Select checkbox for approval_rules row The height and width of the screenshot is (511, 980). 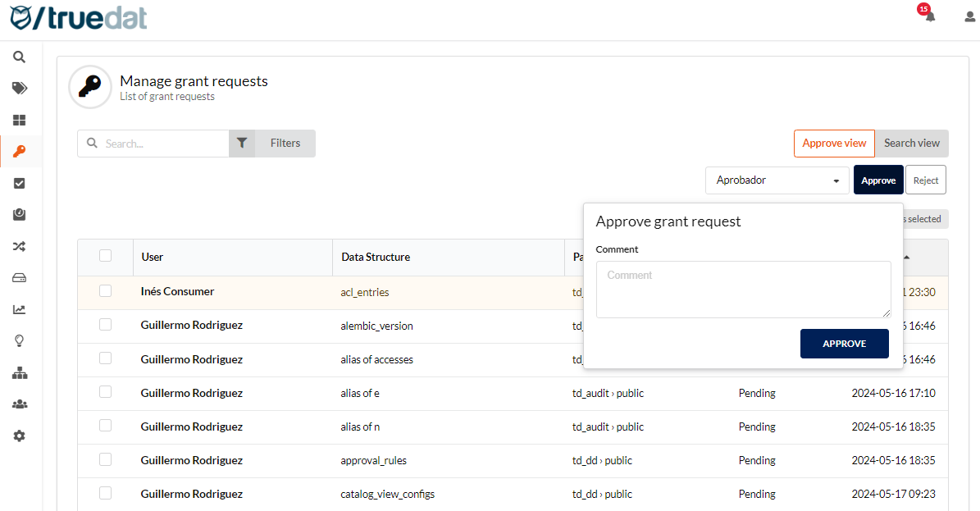click(x=105, y=459)
